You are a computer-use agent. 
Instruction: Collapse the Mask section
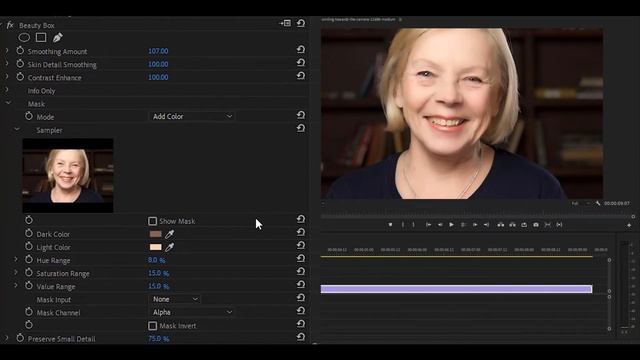coord(8,103)
